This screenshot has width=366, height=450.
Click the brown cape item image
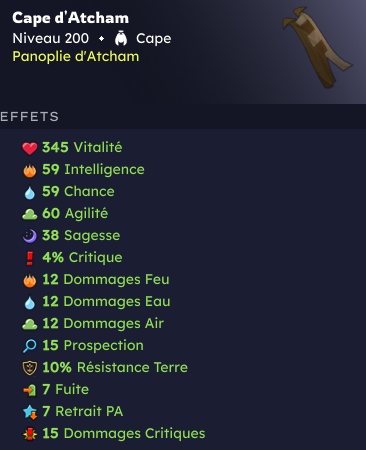point(316,47)
